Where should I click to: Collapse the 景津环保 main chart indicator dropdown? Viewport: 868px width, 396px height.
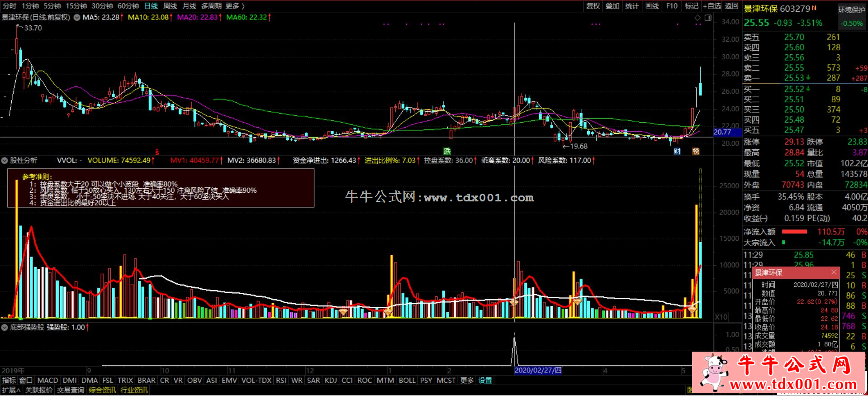point(76,17)
